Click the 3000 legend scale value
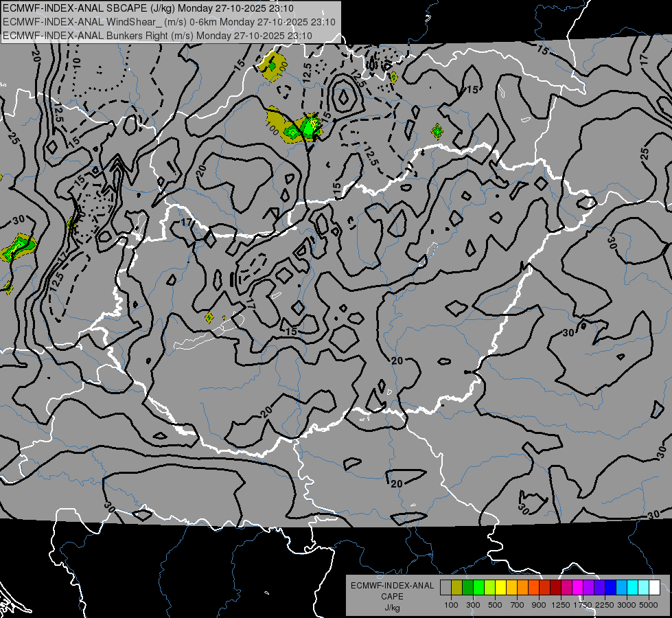 (627, 605)
